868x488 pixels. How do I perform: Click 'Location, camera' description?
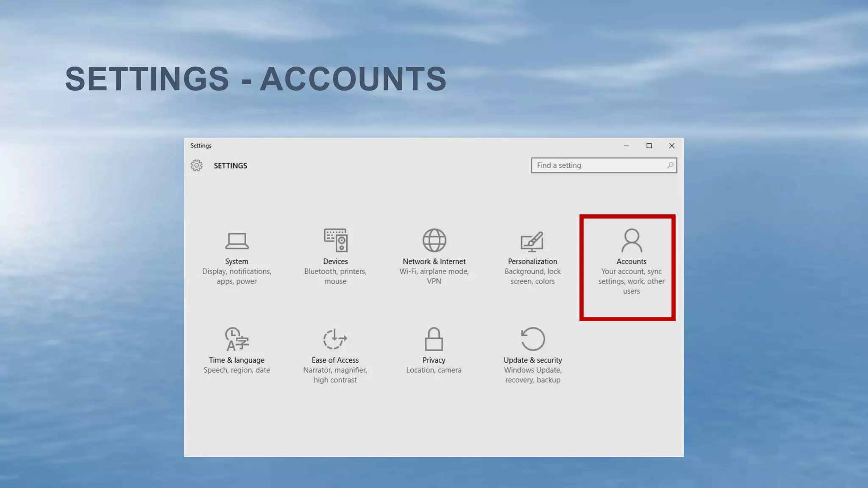tap(434, 370)
